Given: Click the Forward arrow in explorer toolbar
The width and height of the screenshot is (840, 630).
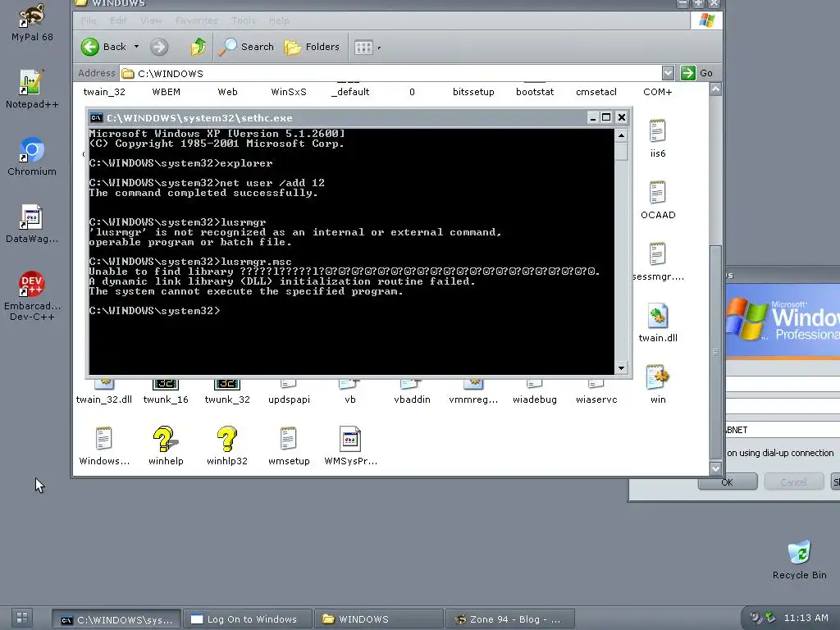Looking at the screenshot, I should (x=158, y=47).
